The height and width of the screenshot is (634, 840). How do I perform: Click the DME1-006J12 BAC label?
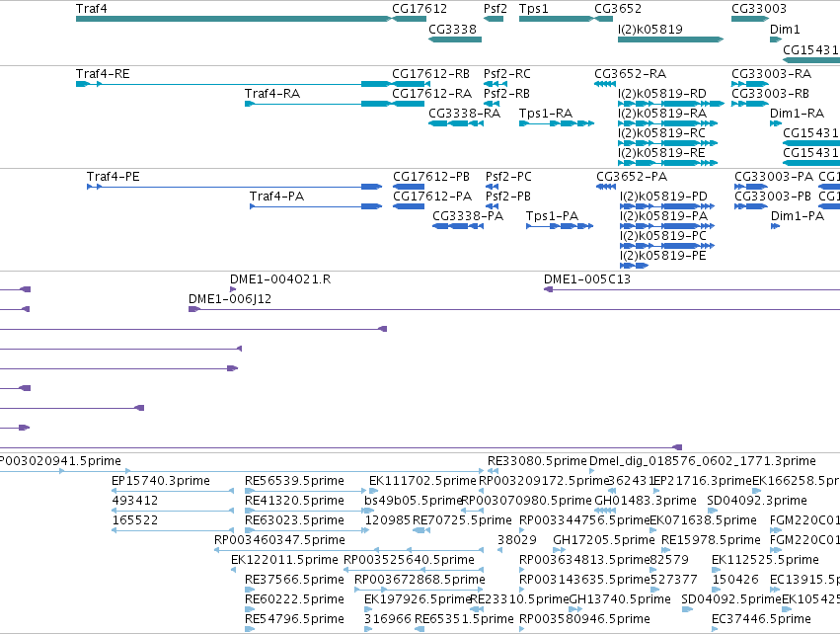(230, 299)
